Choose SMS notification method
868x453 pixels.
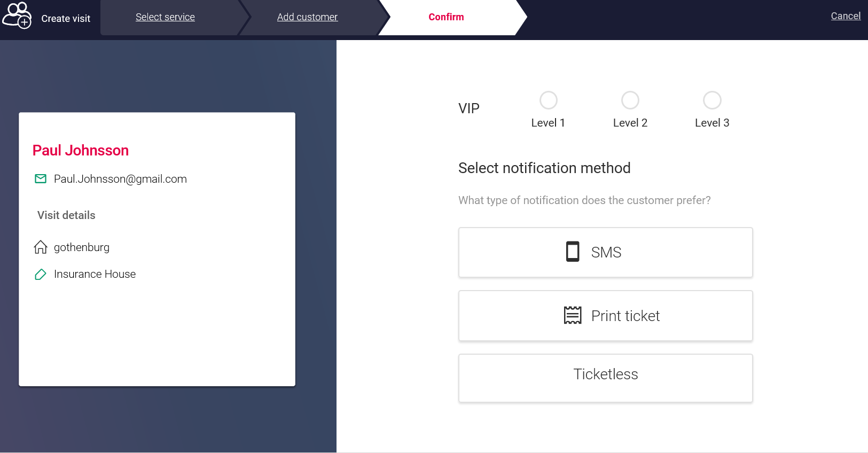[x=606, y=252]
